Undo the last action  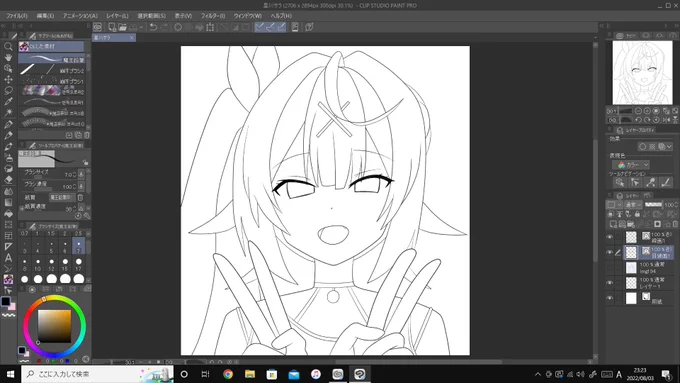tap(153, 27)
